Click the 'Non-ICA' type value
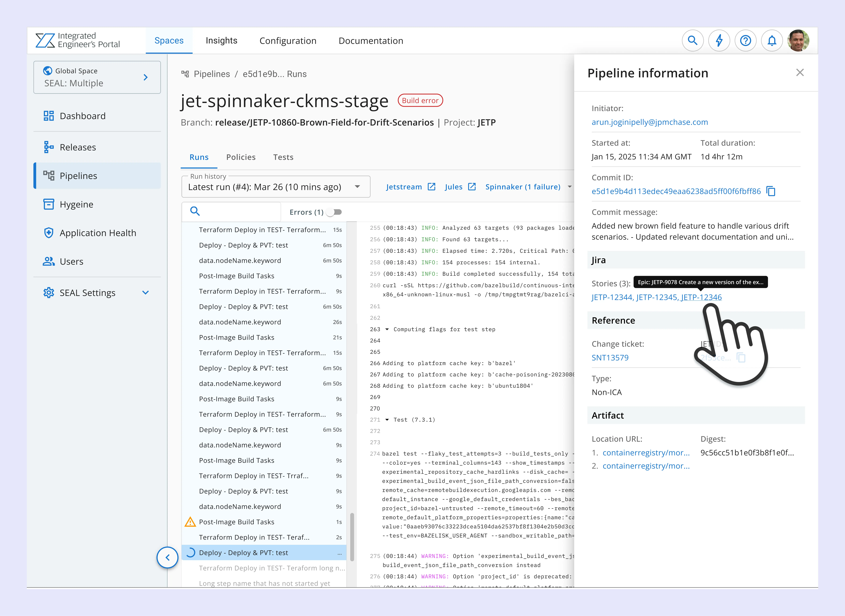 [x=607, y=392]
